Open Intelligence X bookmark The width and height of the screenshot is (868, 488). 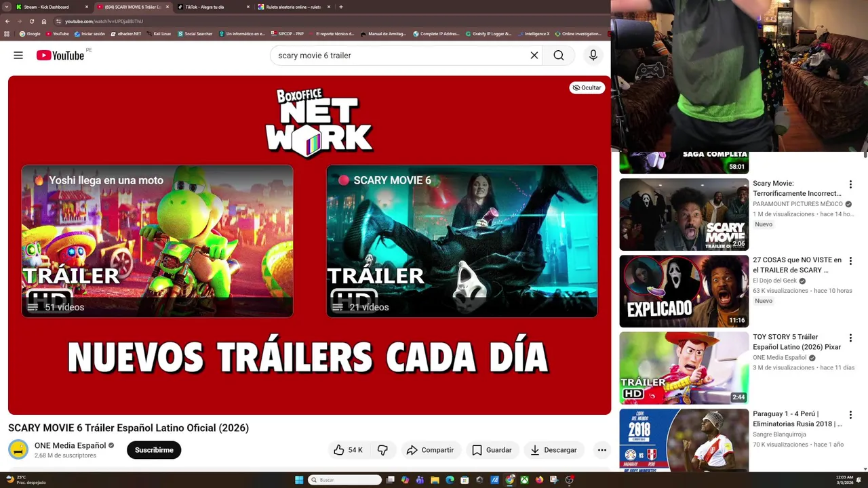coord(534,33)
